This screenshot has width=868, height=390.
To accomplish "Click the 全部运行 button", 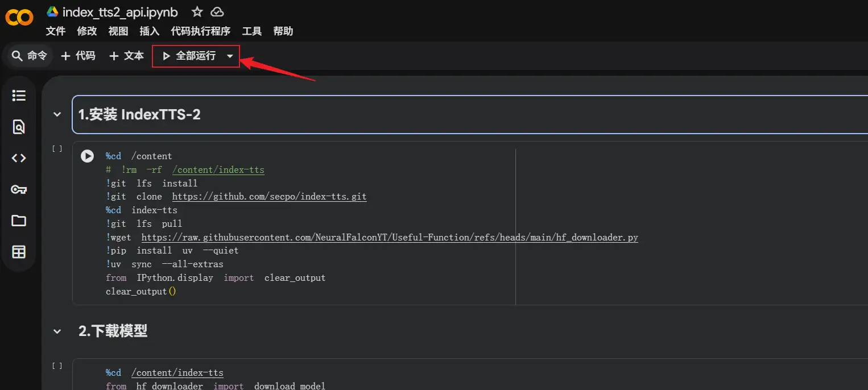I will [189, 56].
